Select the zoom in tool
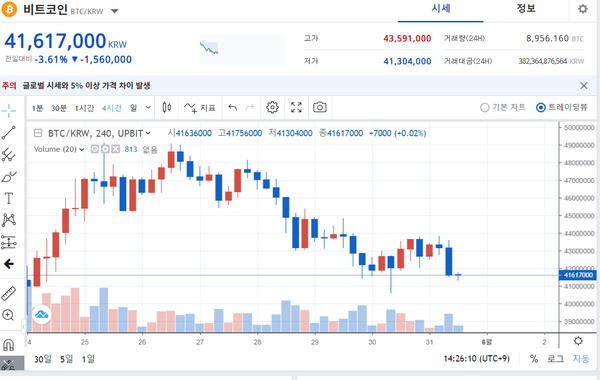 (8, 315)
